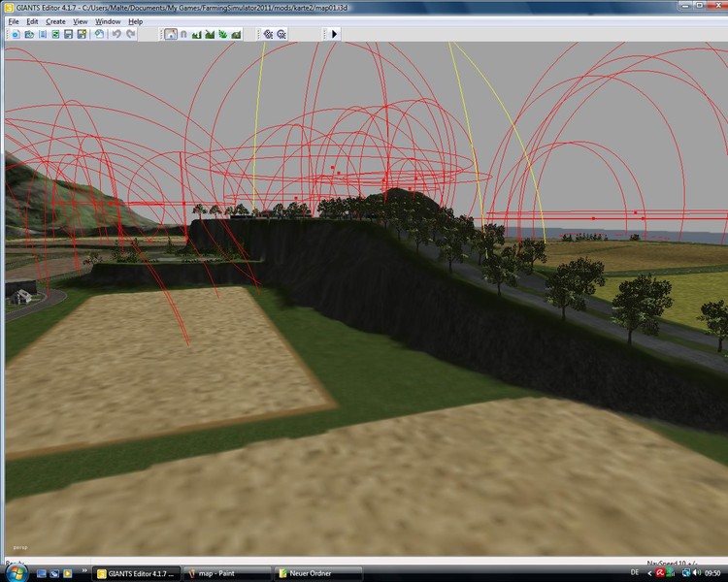The height and width of the screenshot is (582, 728).
Task: Click the volume speaker tray icon
Action: click(x=697, y=573)
